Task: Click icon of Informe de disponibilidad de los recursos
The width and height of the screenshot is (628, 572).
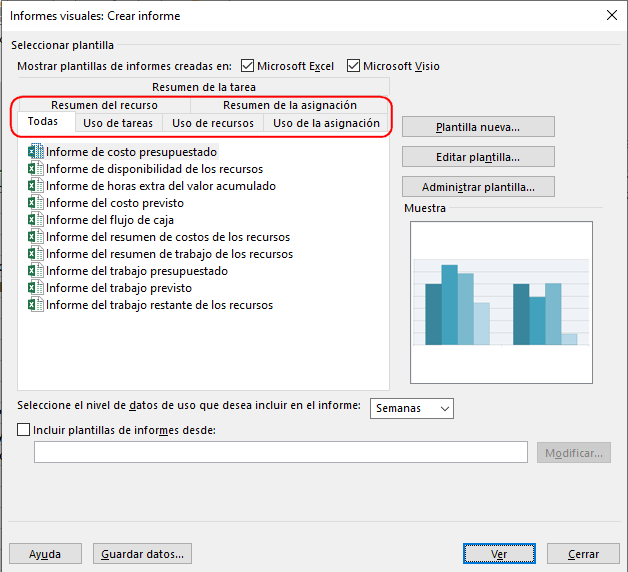Action: click(36, 169)
